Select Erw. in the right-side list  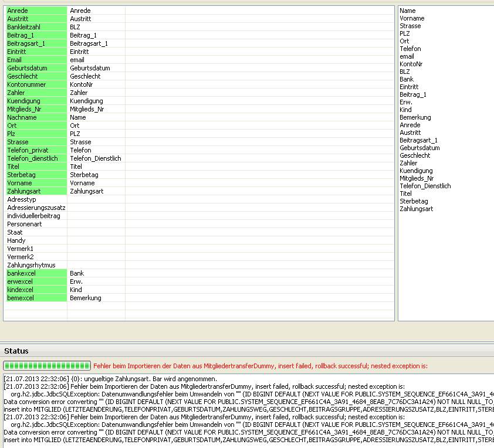(x=406, y=102)
